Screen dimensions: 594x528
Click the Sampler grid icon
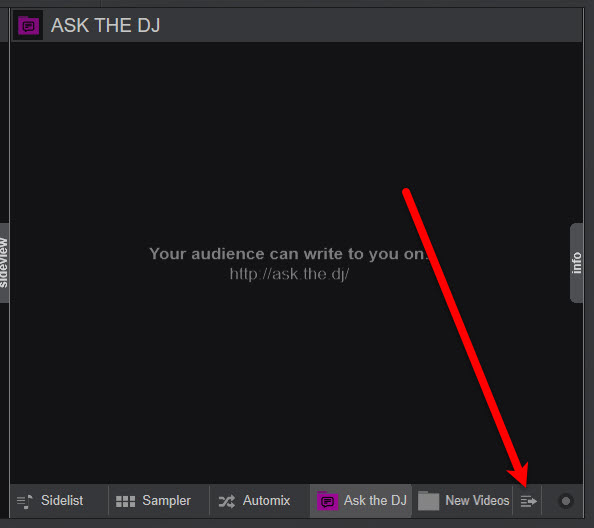click(x=125, y=501)
